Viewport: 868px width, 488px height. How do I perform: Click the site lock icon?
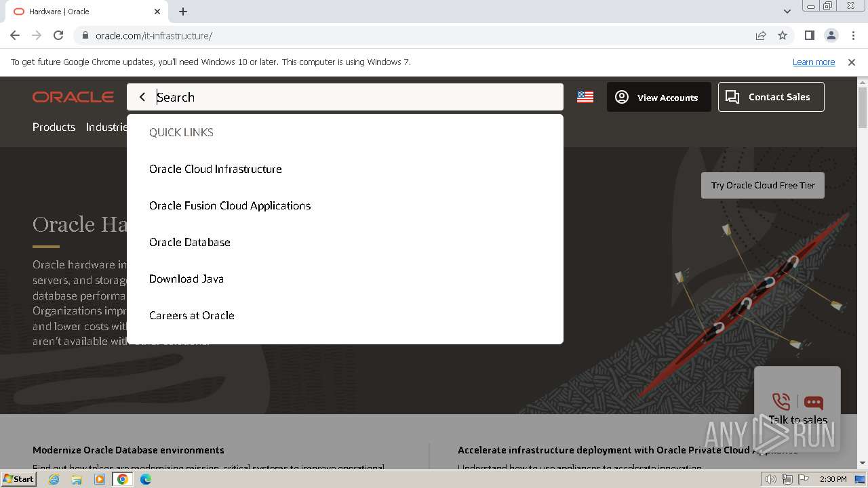[x=84, y=35]
